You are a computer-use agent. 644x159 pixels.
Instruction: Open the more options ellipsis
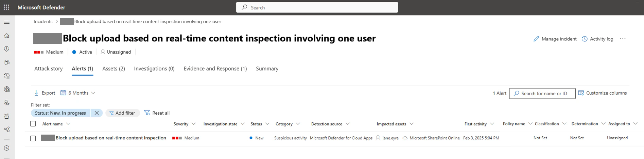click(x=623, y=39)
